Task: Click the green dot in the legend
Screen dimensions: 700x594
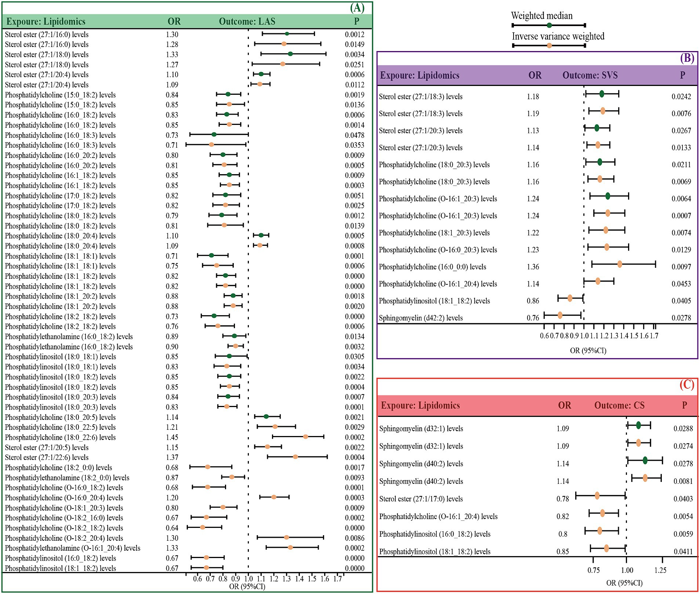Action: [549, 25]
